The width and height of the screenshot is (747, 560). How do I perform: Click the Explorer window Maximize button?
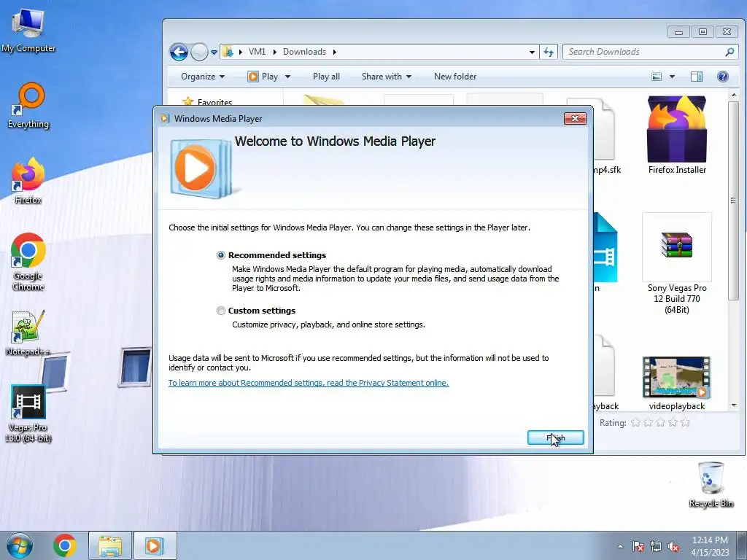click(703, 32)
